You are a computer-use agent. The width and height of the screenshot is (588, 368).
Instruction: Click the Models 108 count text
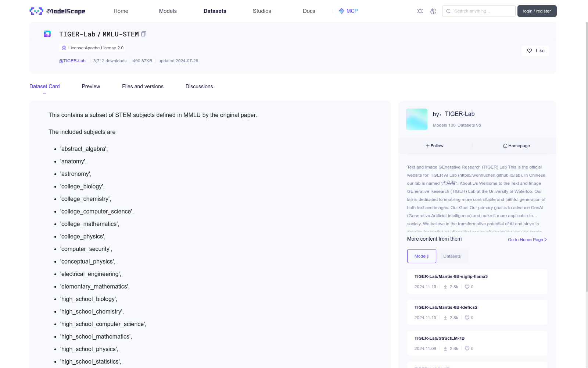point(444,125)
